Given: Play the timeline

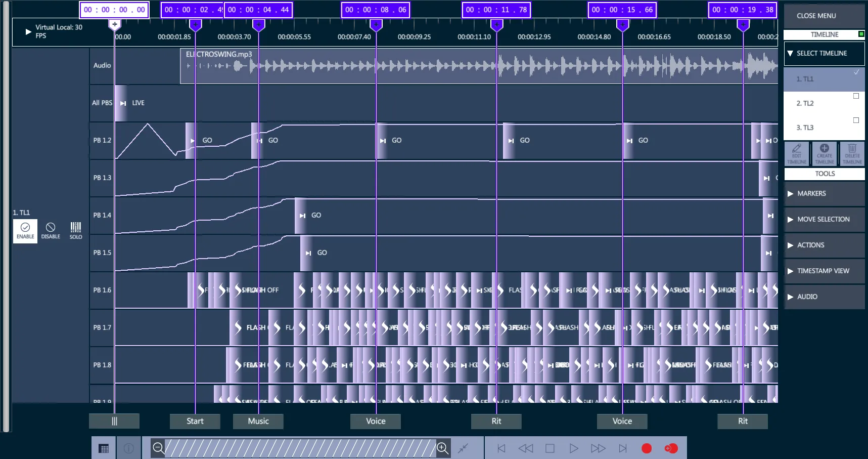Looking at the screenshot, I should point(574,448).
